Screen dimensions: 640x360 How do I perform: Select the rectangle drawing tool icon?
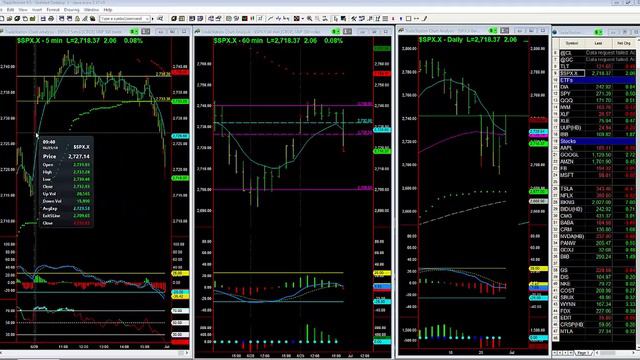(x=408, y=18)
